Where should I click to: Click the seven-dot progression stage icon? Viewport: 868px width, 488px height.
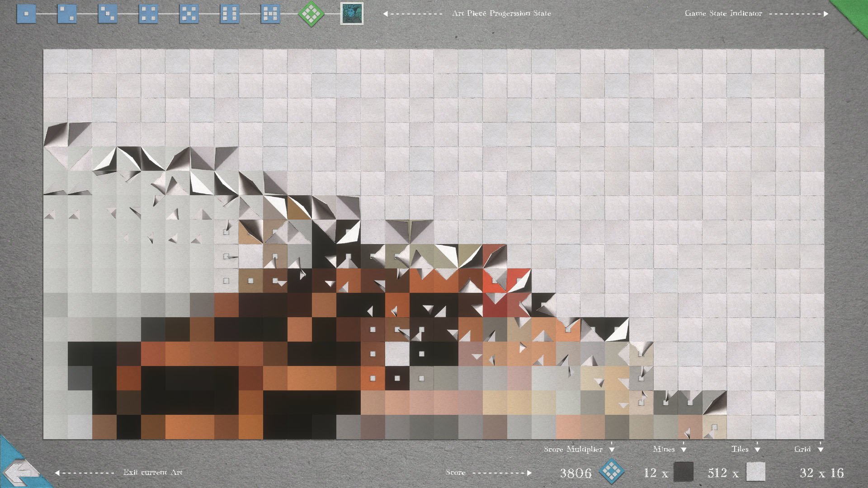pyautogui.click(x=270, y=14)
